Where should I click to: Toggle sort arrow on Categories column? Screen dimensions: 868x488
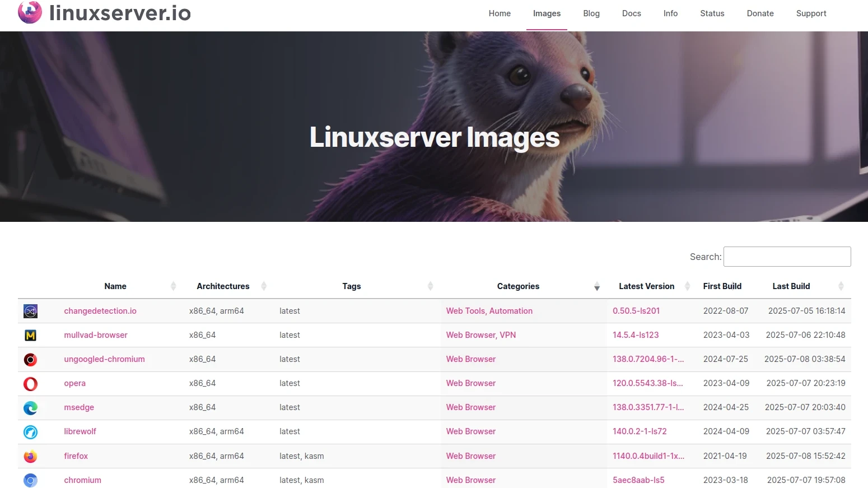click(x=597, y=286)
